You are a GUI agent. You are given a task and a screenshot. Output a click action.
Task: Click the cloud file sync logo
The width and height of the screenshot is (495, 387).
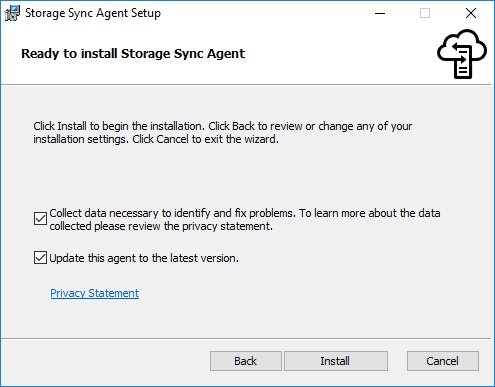[x=462, y=54]
